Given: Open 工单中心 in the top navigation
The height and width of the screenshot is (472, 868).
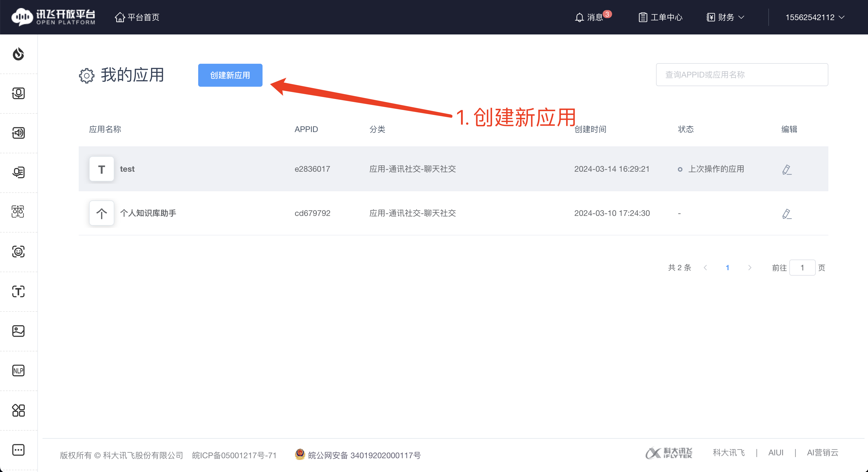Looking at the screenshot, I should coord(660,17).
